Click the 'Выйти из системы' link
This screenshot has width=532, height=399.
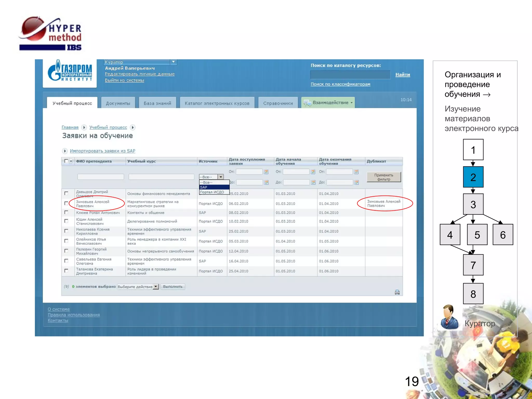(124, 80)
